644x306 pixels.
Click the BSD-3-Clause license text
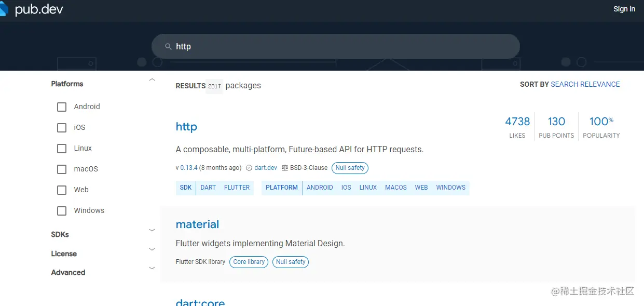tap(309, 168)
